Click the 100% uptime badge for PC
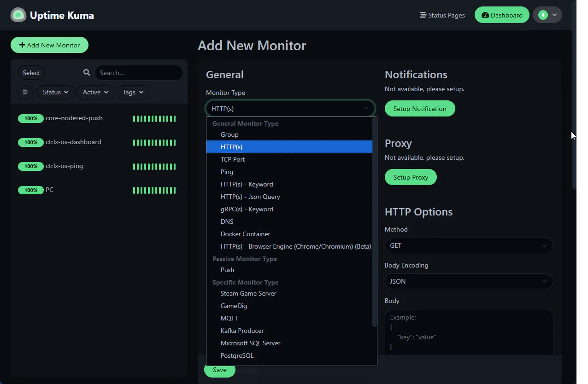 click(x=31, y=190)
